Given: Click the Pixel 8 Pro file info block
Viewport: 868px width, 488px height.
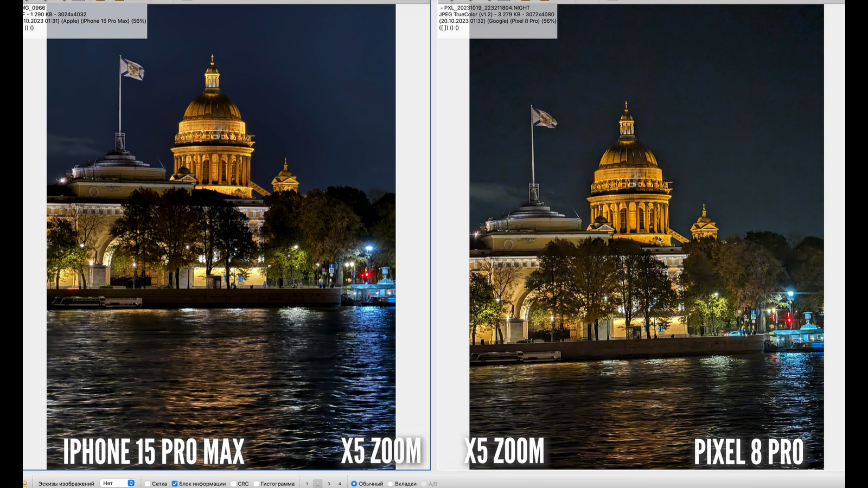Looking at the screenshot, I should [497, 21].
